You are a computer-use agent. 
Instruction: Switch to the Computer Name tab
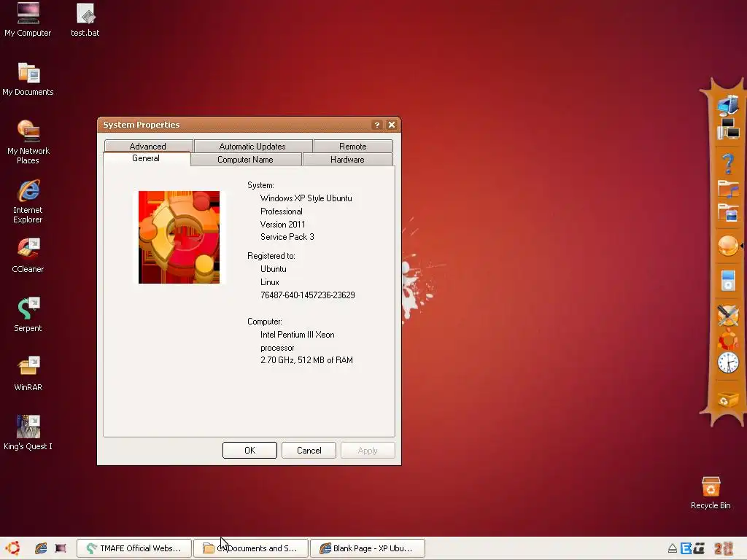pos(246,160)
